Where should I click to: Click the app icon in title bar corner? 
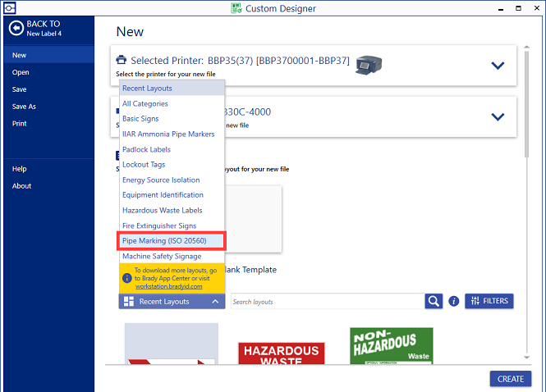coord(10,7)
